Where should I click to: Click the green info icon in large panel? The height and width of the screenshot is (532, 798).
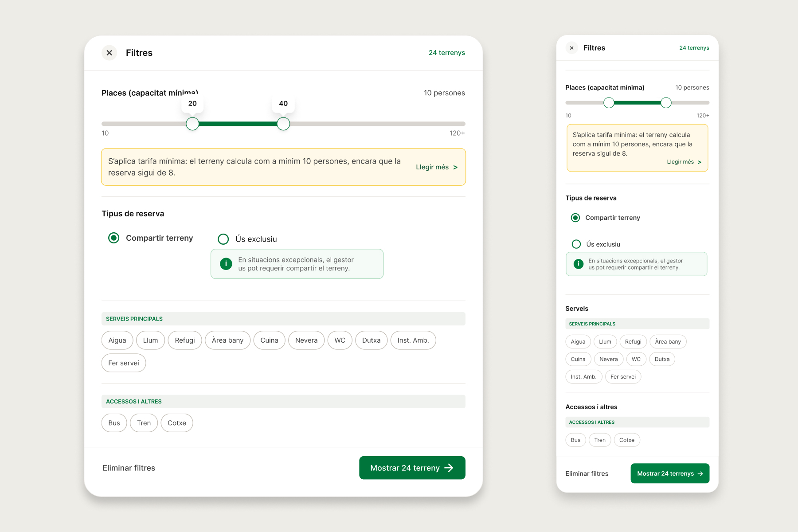[226, 264]
